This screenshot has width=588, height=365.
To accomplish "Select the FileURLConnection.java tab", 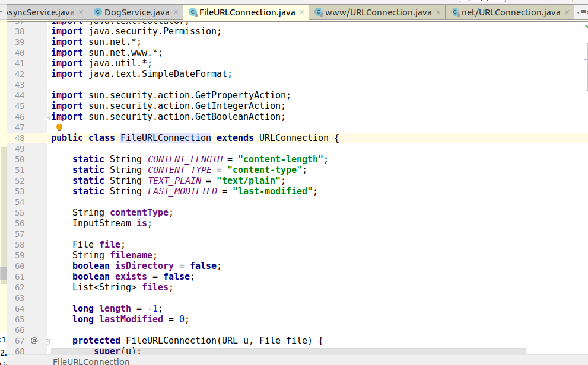I will click(247, 12).
